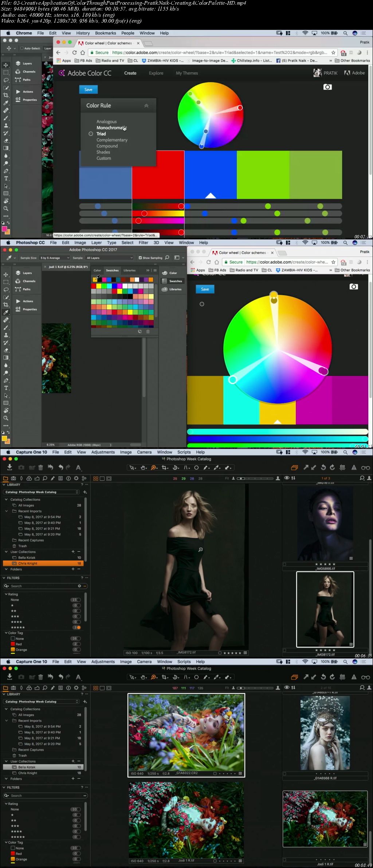Enable the Auto-Select checkbox in Photoshop options bar

pyautogui.click(x=22, y=48)
